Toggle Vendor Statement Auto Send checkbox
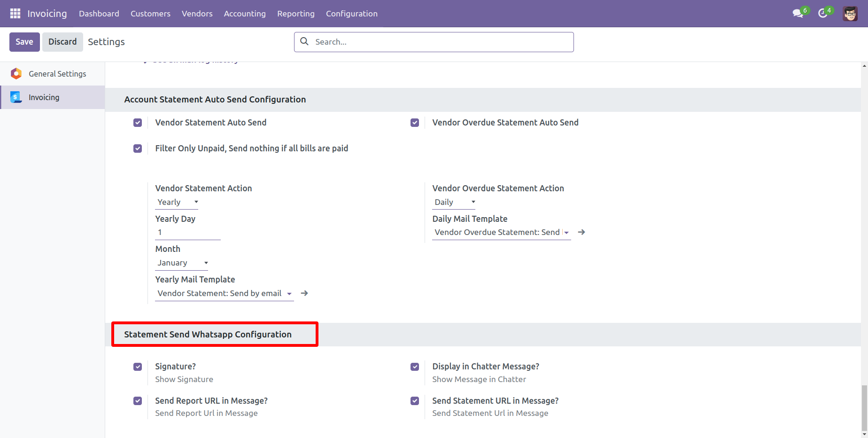 138,123
